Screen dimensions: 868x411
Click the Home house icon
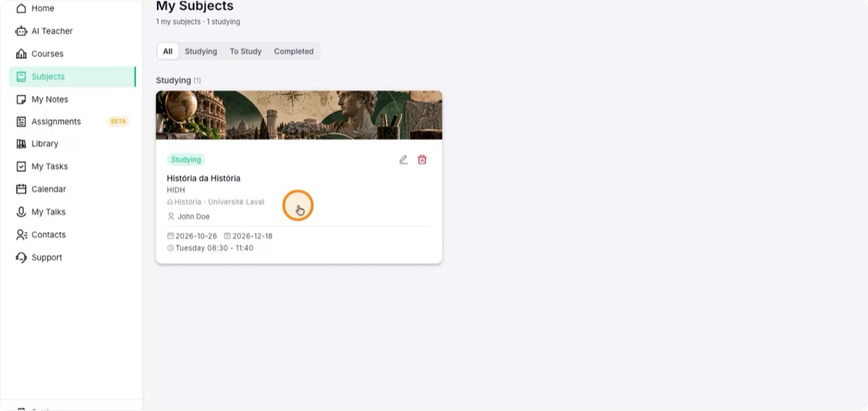(x=21, y=9)
